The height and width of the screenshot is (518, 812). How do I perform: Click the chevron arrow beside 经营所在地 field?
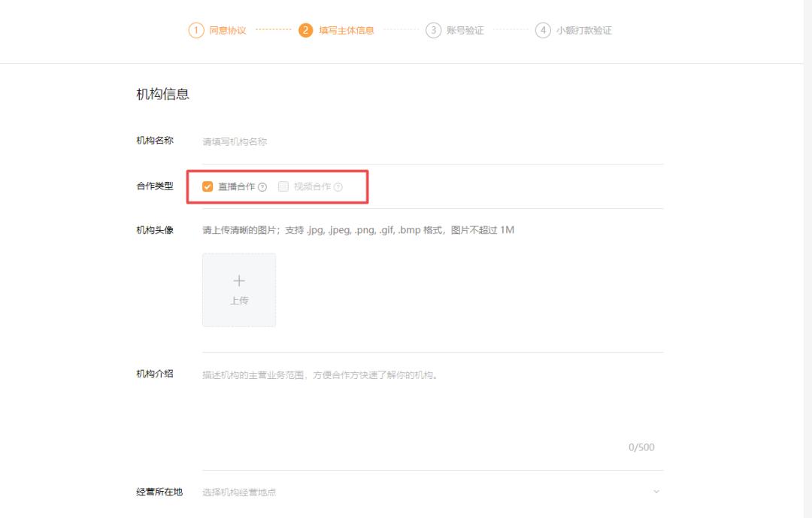tap(656, 490)
